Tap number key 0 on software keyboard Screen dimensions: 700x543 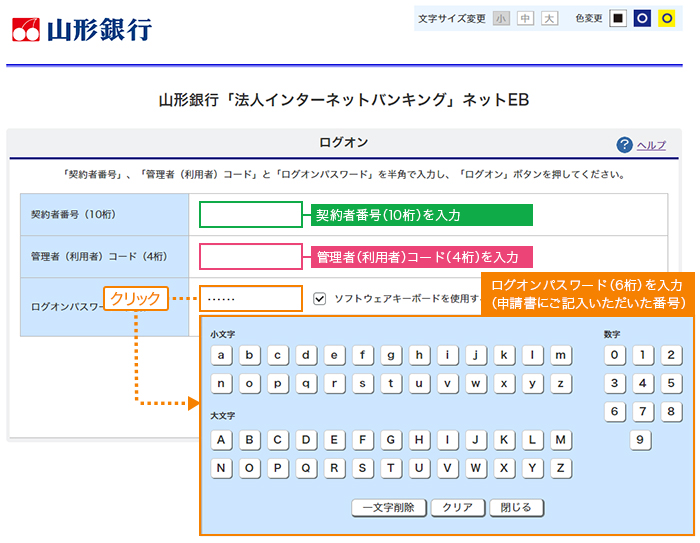coord(615,355)
